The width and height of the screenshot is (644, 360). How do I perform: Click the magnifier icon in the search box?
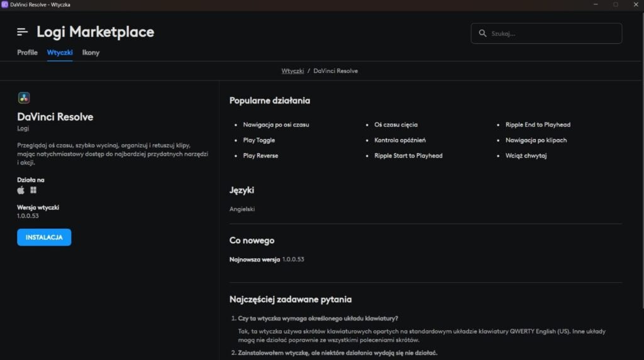click(483, 33)
